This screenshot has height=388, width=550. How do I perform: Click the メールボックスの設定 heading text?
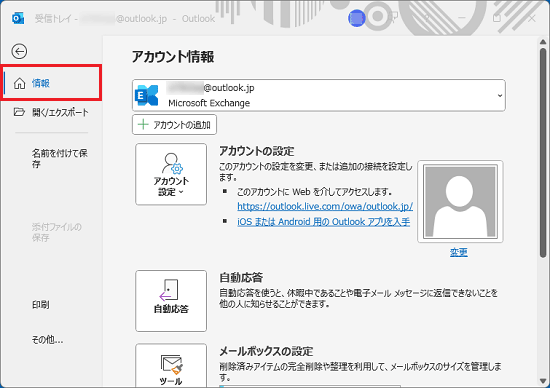pos(266,351)
